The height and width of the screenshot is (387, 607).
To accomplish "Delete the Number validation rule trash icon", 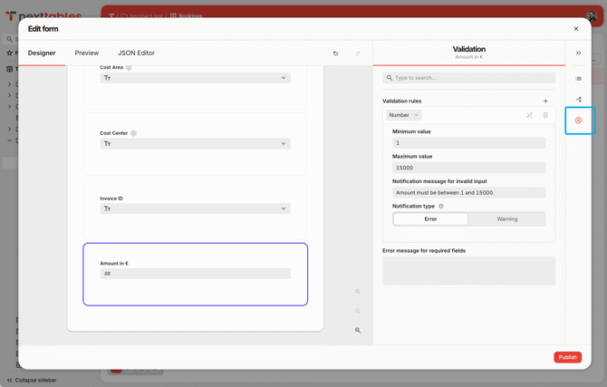I will 545,115.
